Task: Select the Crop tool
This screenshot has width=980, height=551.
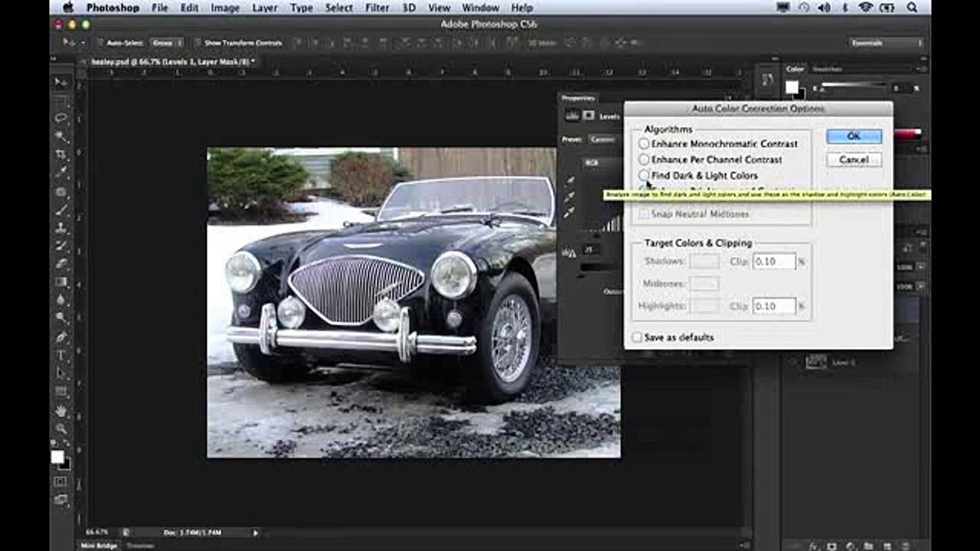Action: [60, 155]
